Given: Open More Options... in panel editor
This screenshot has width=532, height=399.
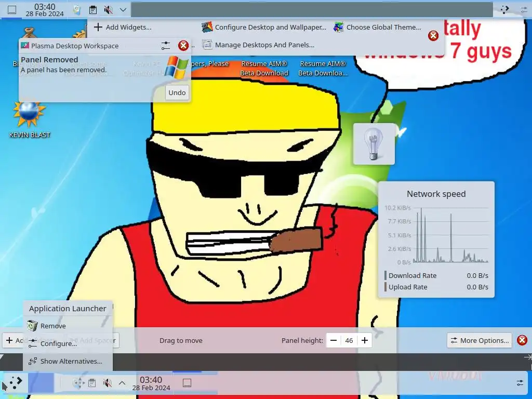Looking at the screenshot, I should (480, 340).
